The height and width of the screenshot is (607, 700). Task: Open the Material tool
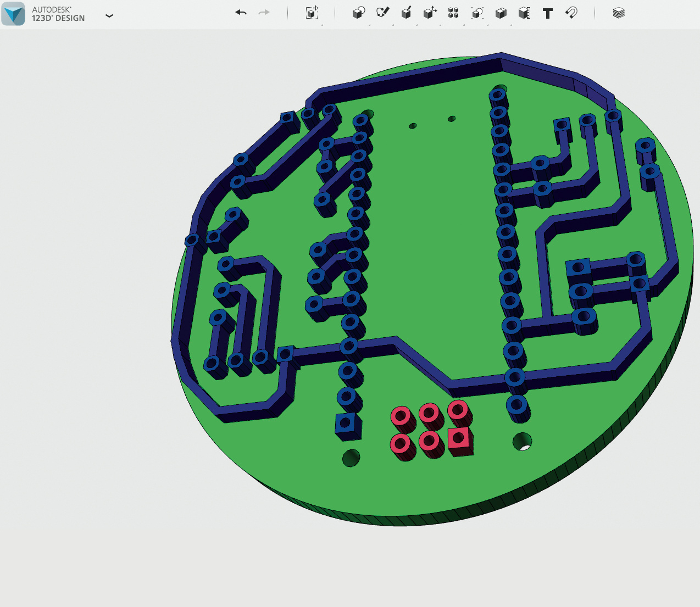pos(619,13)
